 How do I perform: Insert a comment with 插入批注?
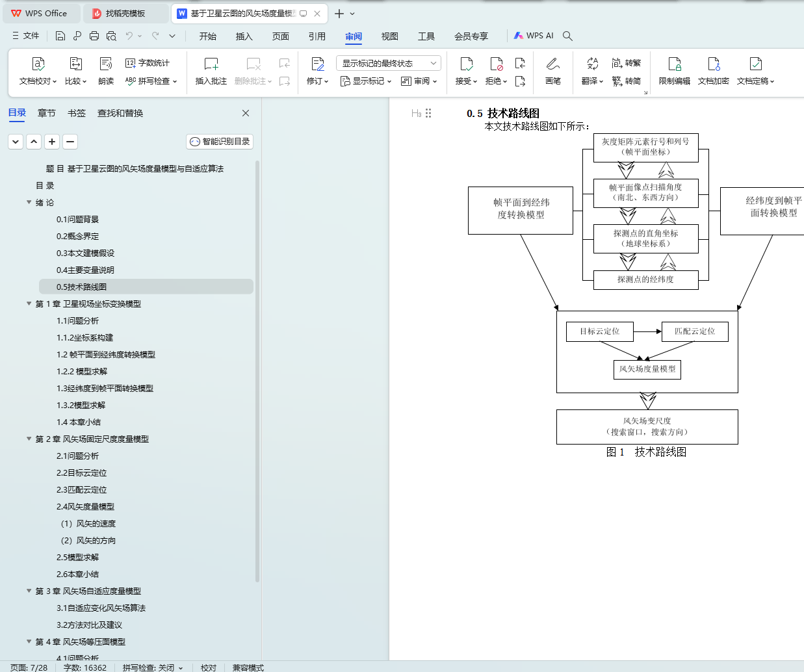click(x=211, y=71)
